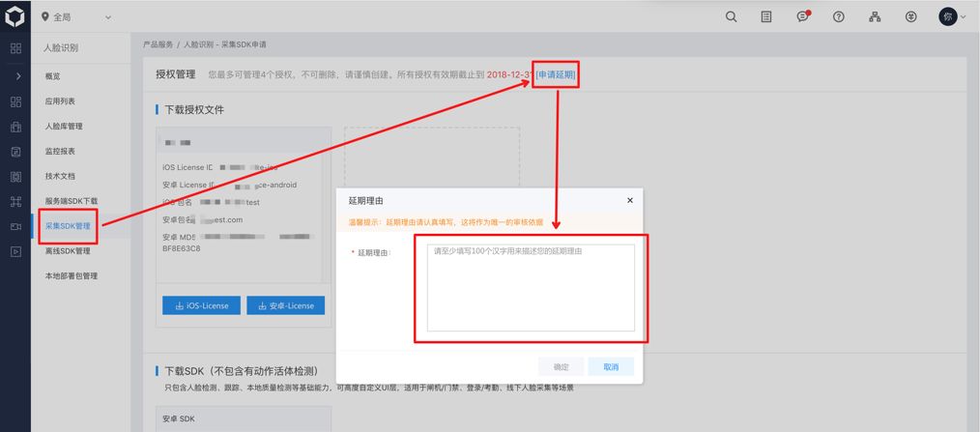The height and width of the screenshot is (432, 980).
Task: Open the user avatar account dropdown
Action: (x=952, y=17)
